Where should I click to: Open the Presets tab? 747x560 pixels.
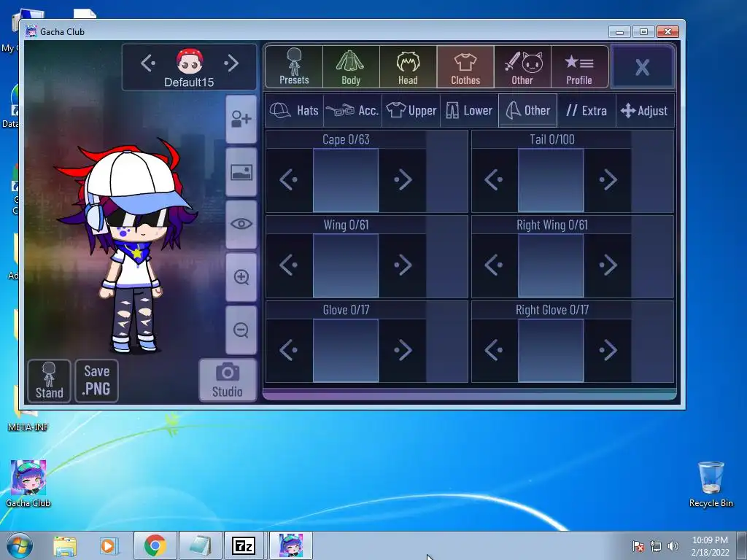point(294,66)
